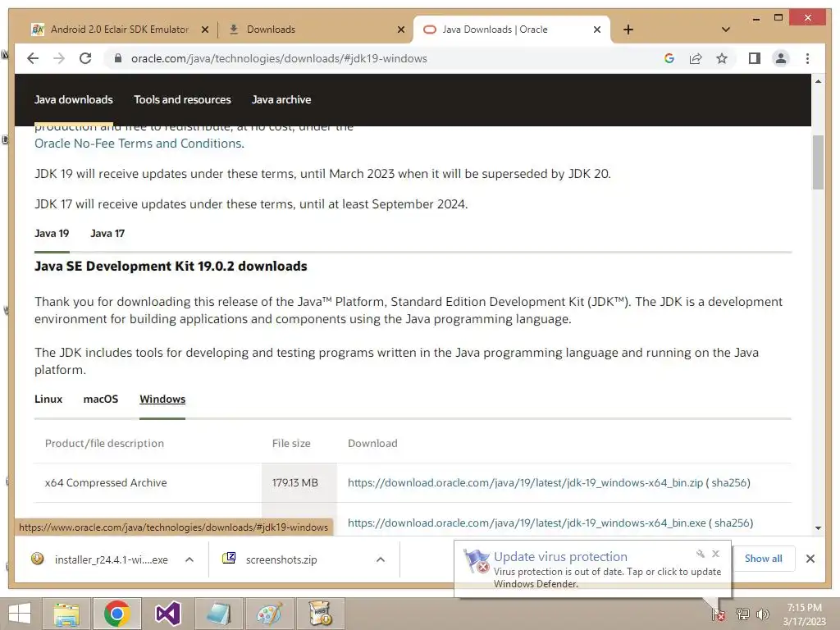Image resolution: width=840 pixels, height=630 pixels.
Task: Open notification settings wrench icon
Action: point(701,554)
